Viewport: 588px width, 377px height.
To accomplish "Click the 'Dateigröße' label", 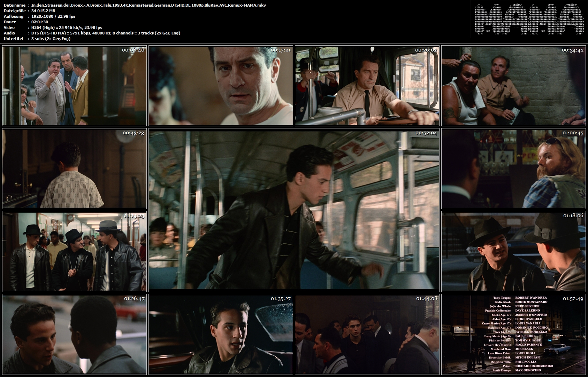I will [x=15, y=11].
